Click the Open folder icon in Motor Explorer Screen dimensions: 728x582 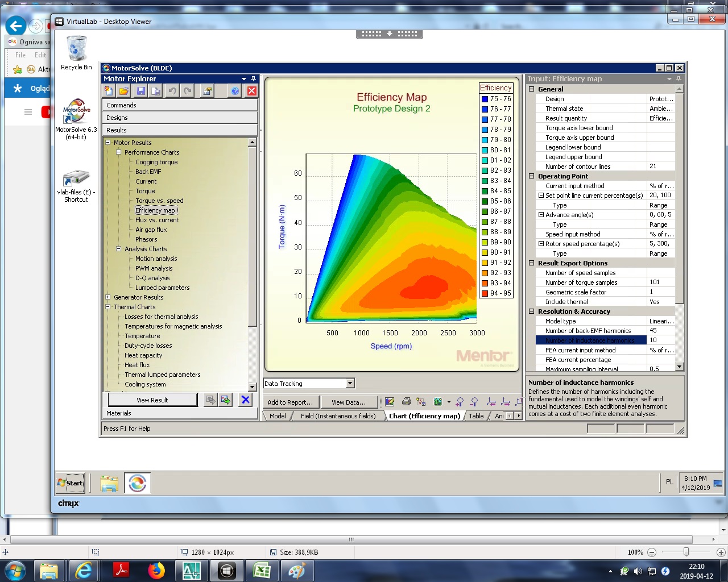[x=124, y=91]
